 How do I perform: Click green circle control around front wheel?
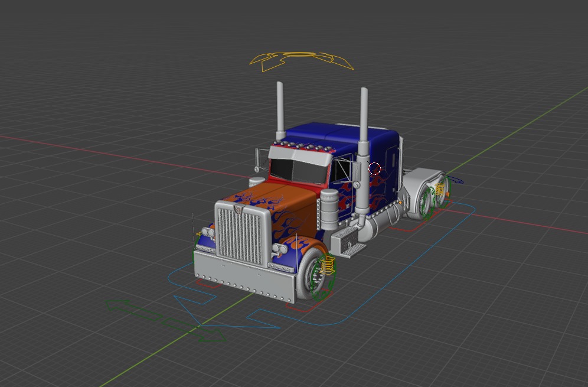pos(322,277)
